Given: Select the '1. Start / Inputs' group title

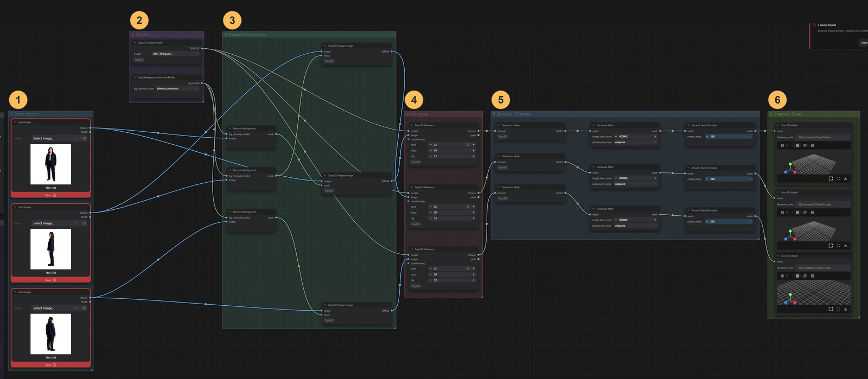Looking at the screenshot, I should pyautogui.click(x=24, y=114).
